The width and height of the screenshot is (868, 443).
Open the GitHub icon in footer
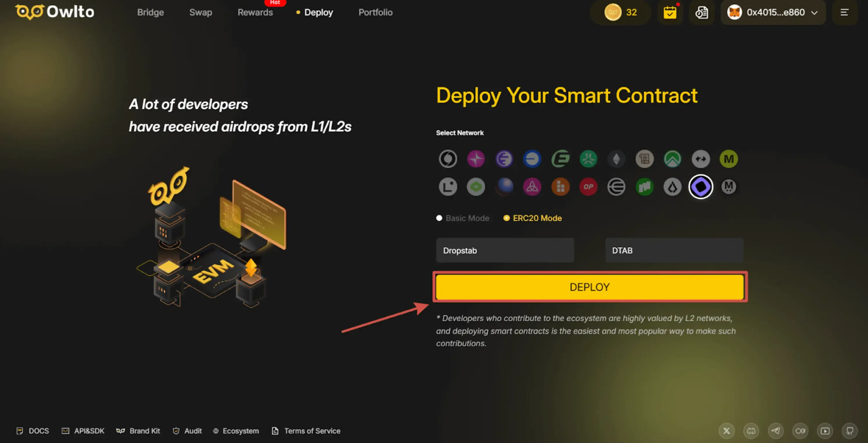pos(849,431)
